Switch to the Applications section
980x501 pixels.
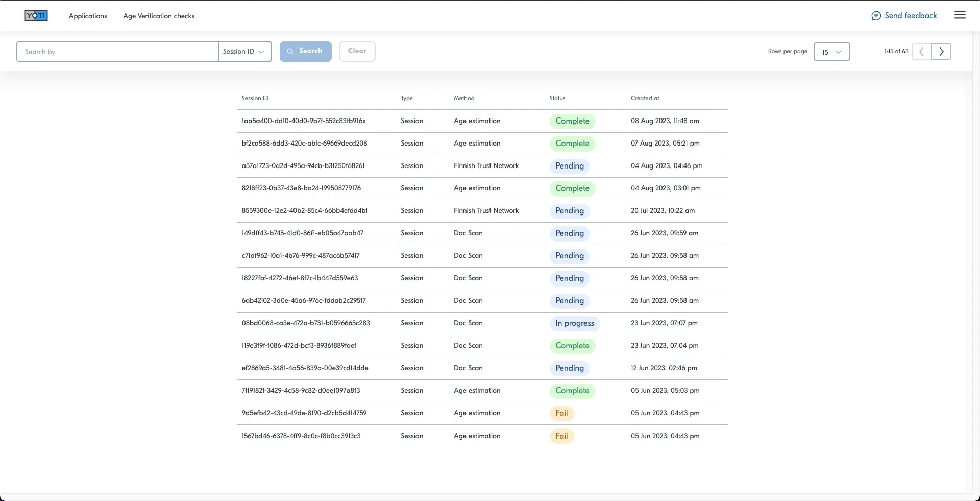click(x=87, y=16)
